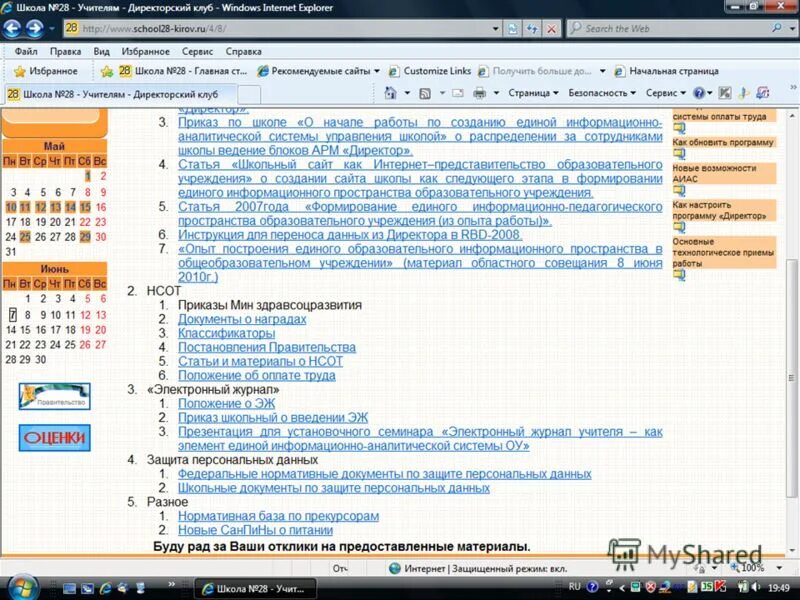Click the comment icon under 'Новые возможности АИАС'
This screenshot has width=800, height=600.
coord(679,190)
